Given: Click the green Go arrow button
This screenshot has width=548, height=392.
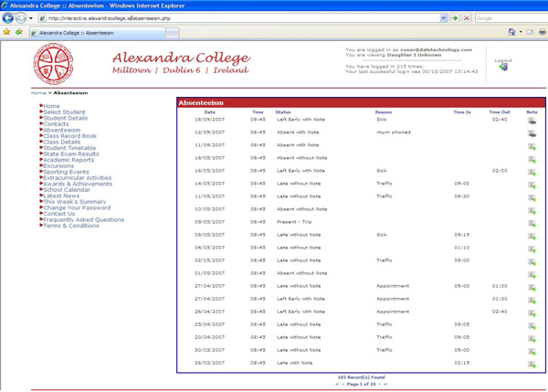Looking at the screenshot, I should click(x=455, y=18).
